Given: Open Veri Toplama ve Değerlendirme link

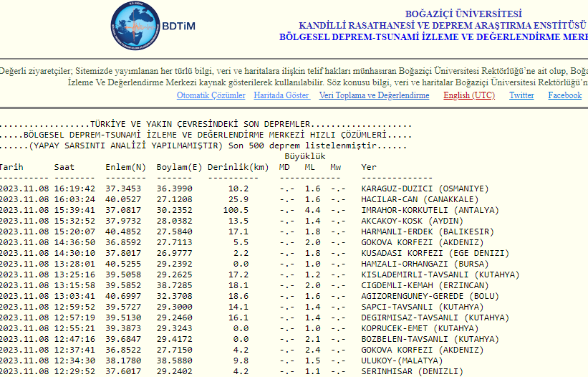Looking at the screenshot, I should [375, 95].
